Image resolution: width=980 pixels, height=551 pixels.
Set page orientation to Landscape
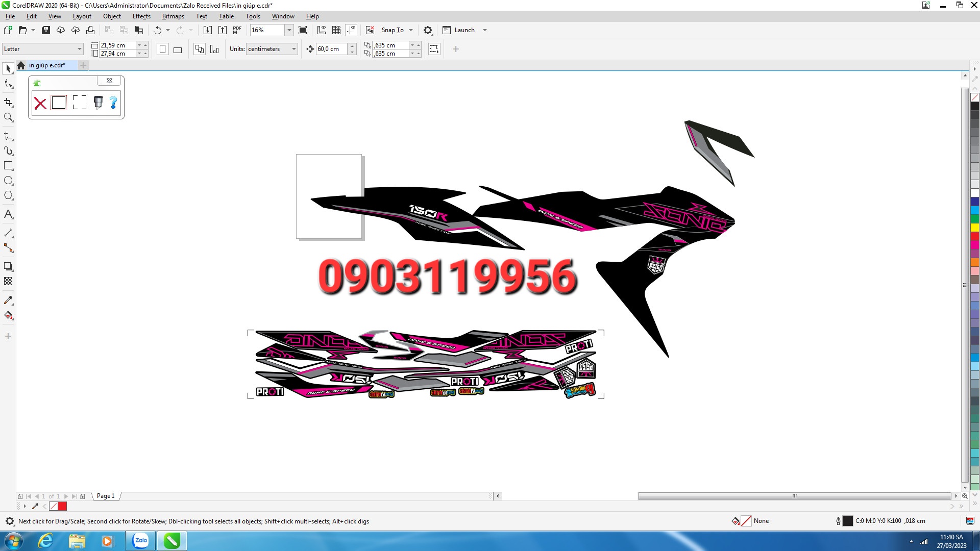pyautogui.click(x=178, y=49)
